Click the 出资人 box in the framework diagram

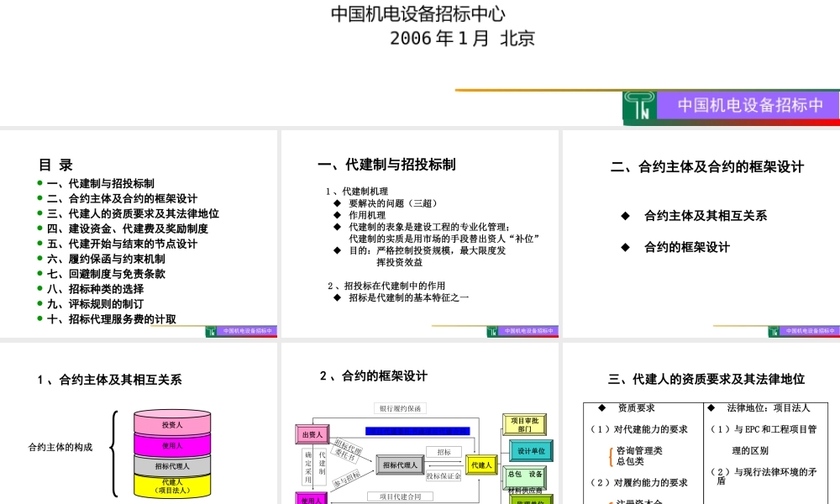point(312,434)
